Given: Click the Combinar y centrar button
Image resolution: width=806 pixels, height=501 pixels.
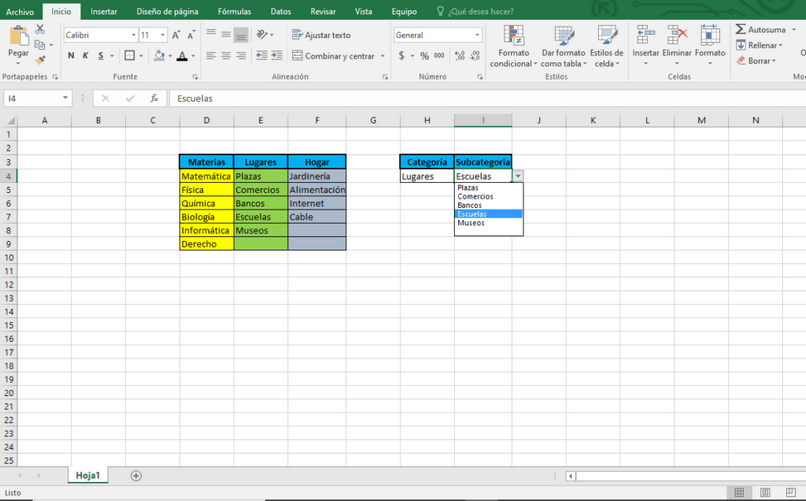Looking at the screenshot, I should pyautogui.click(x=339, y=56).
